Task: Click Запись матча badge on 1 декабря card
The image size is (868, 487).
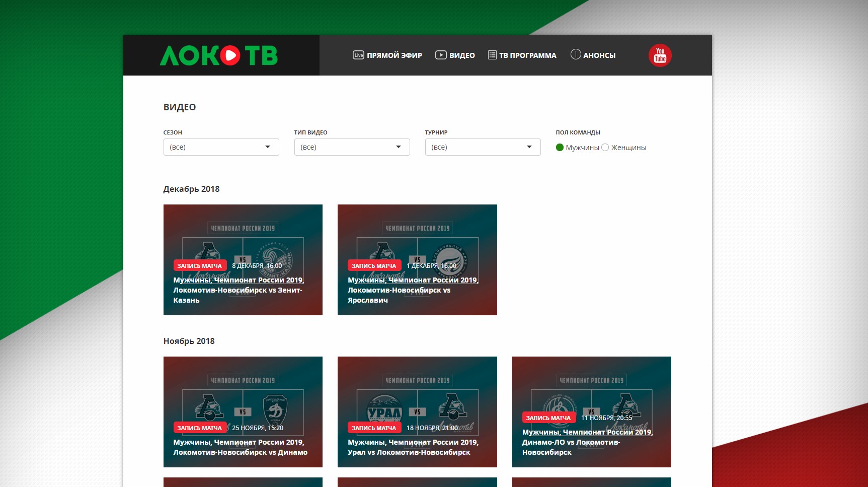Action: point(374,265)
